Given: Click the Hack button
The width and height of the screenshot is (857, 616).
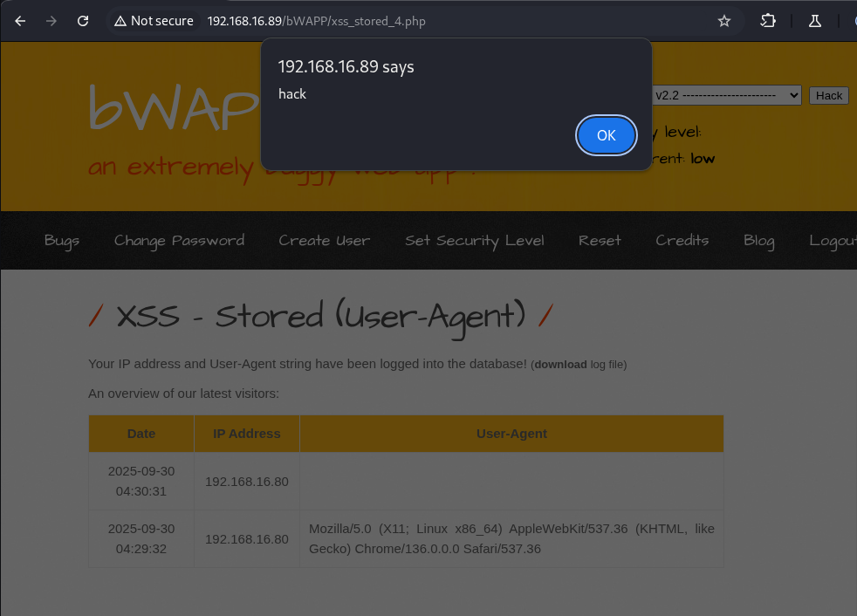Looking at the screenshot, I should click(828, 96).
